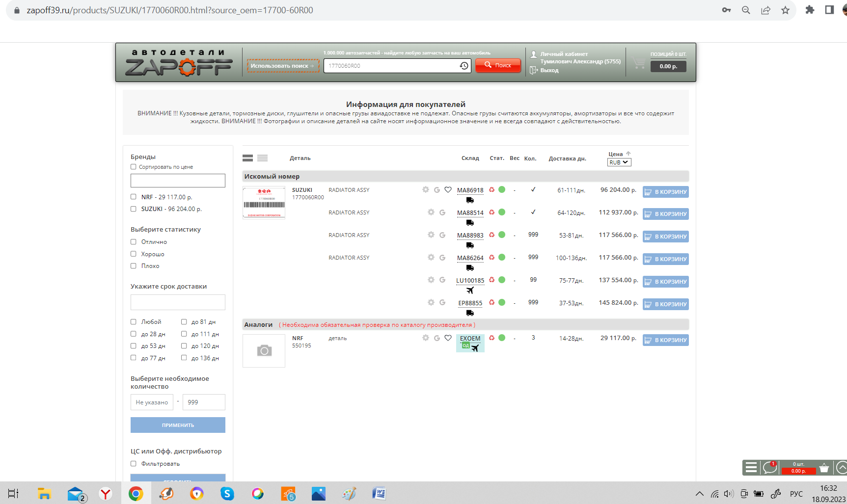Click Google icon in EP88855 row
This screenshot has height=504, width=847.
[x=442, y=302]
